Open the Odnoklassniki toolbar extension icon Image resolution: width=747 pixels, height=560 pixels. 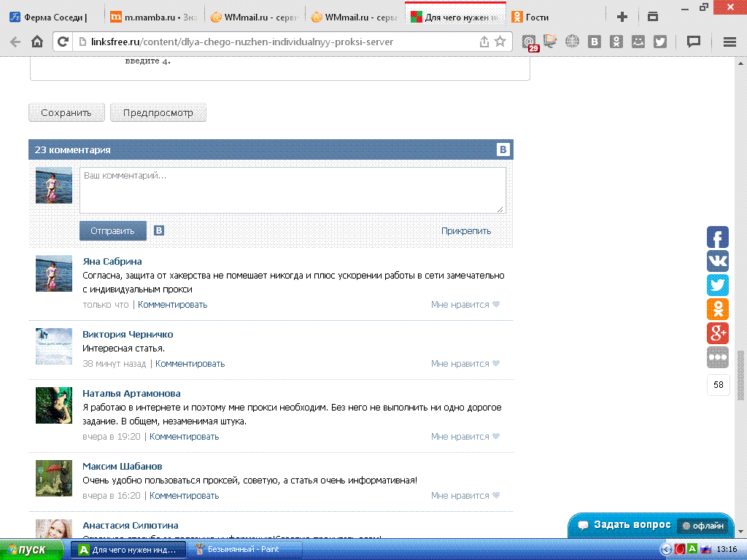[616, 42]
